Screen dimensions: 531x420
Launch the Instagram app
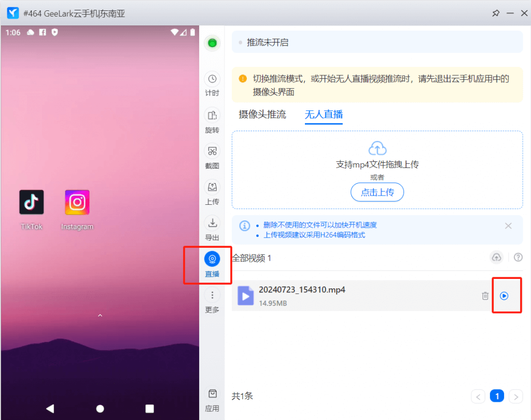[x=77, y=202]
